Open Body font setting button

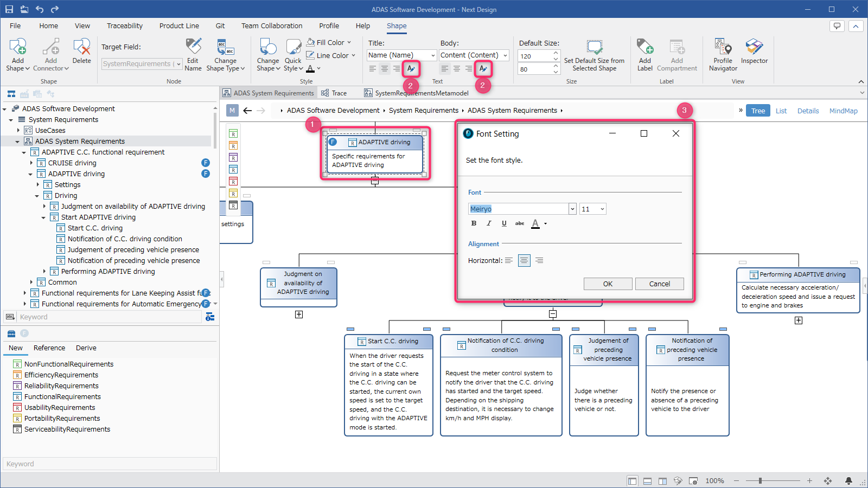(x=482, y=68)
